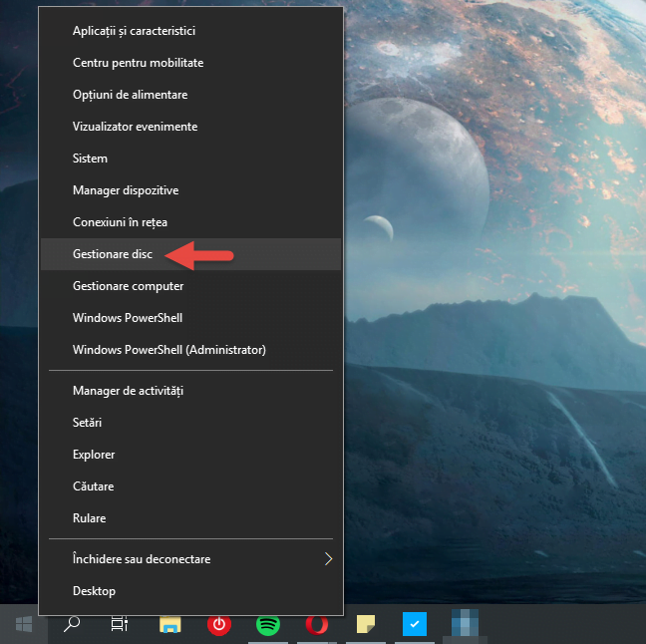The image size is (646, 644).
Task: Open the red power app icon
Action: coord(219,624)
